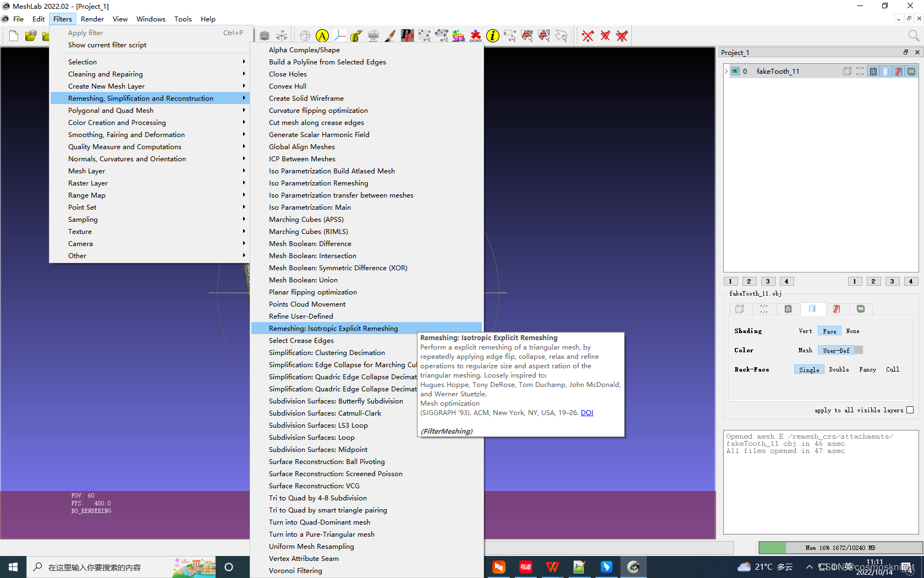This screenshot has width=924, height=578.
Task: Set Back-Face option to Double
Action: click(839, 369)
